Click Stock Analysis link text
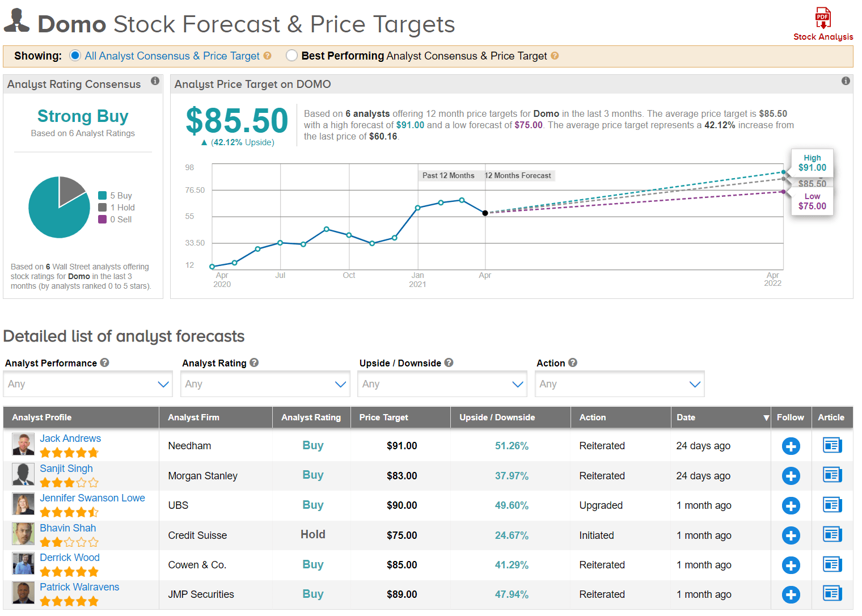This screenshot has height=616, width=862. tap(823, 37)
